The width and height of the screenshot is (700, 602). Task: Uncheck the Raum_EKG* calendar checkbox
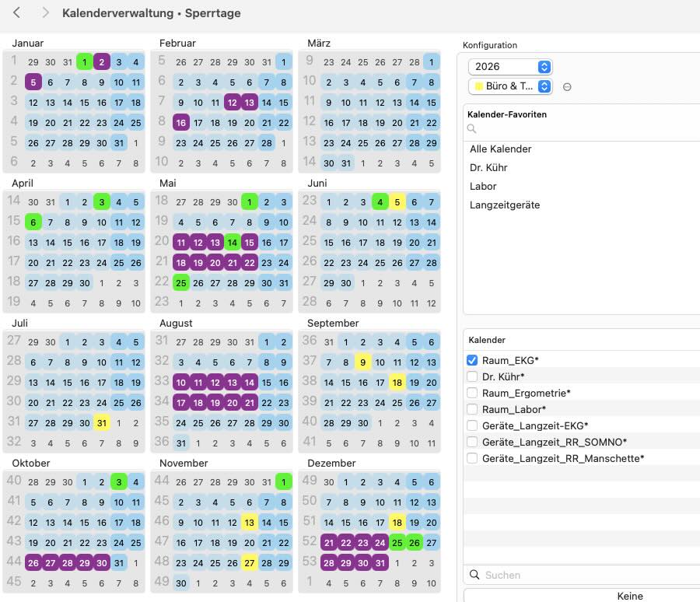(x=472, y=360)
